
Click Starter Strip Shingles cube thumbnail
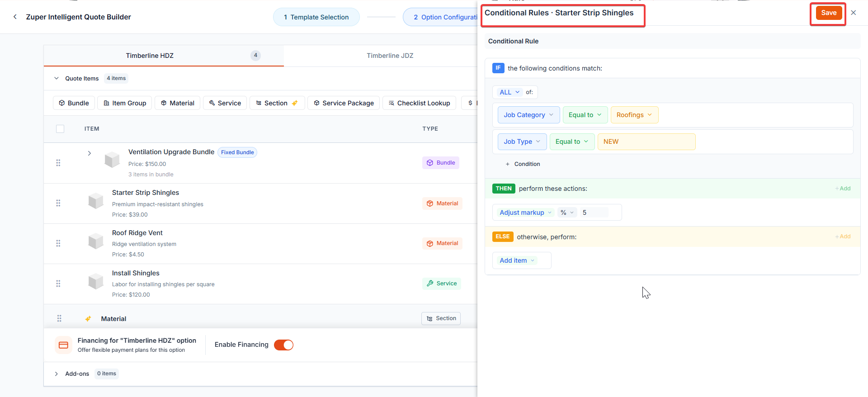[x=96, y=200]
